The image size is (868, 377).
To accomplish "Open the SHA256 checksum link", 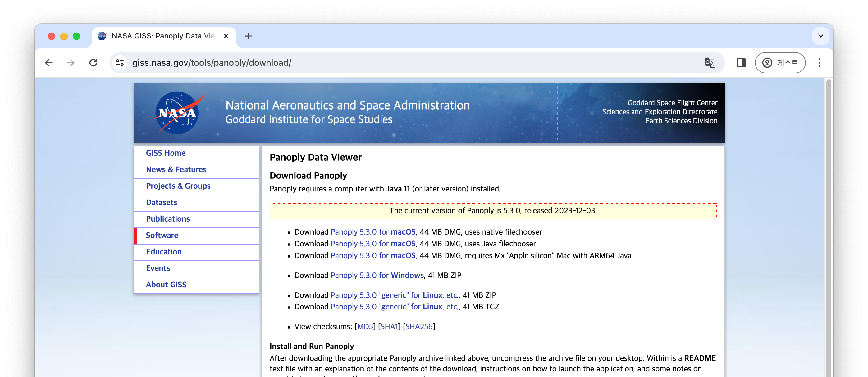I will (419, 326).
